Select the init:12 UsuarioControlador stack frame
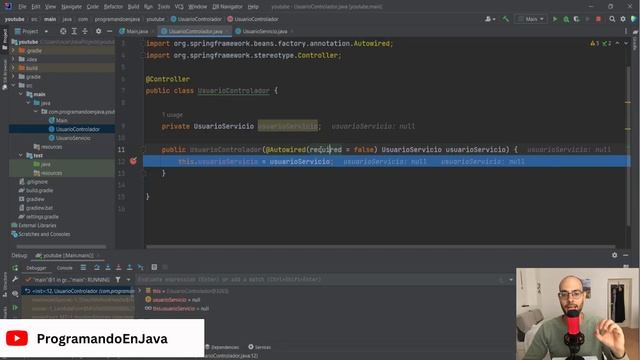Viewport: 640px width, 360px height. [x=78, y=291]
